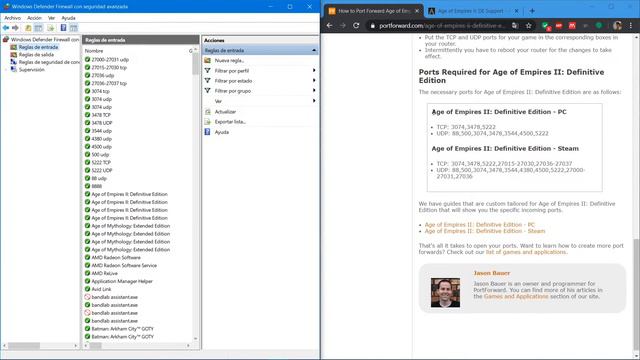Screen dimensions: 640x360
Task: Click the green checkmark extension icon
Action: (x=545, y=26)
